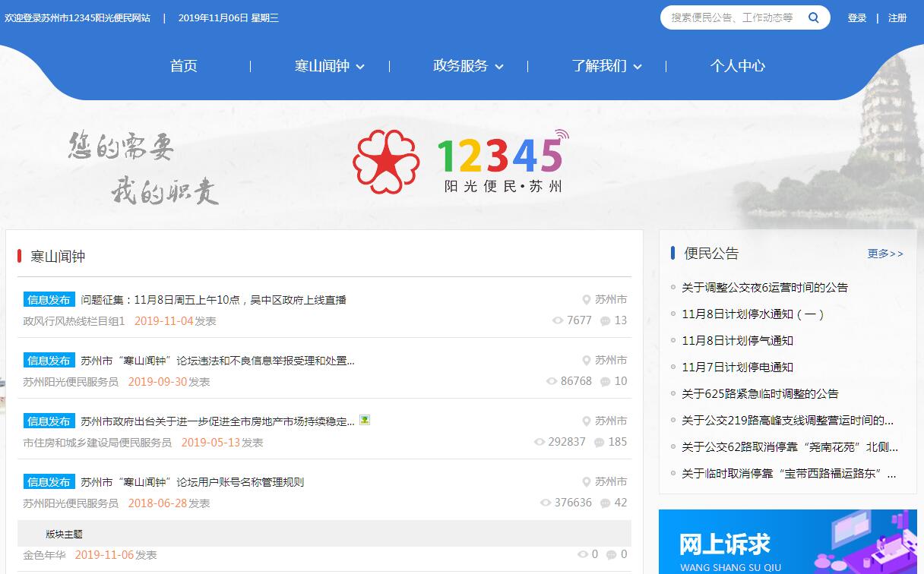Click the 注册 link
Screen dimensions: 924x574
897,17
